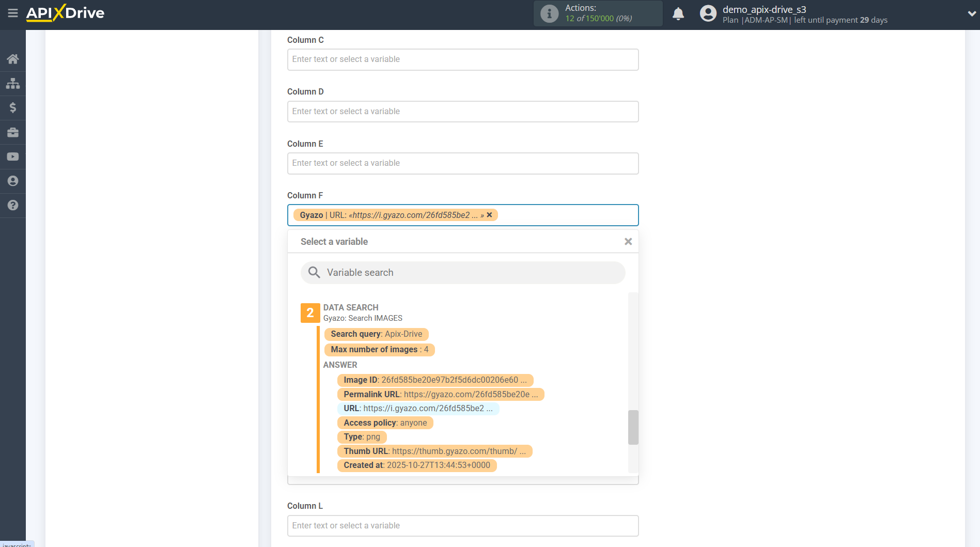Click the Column C input field
This screenshot has width=980, height=547.
click(463, 59)
